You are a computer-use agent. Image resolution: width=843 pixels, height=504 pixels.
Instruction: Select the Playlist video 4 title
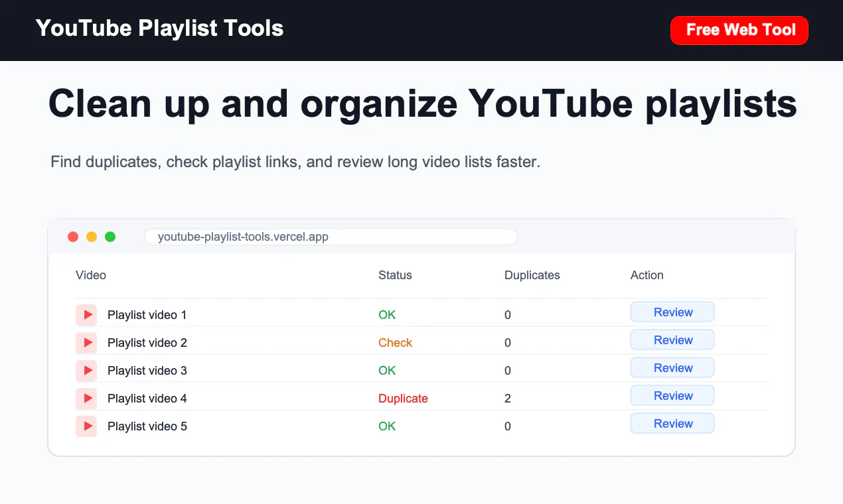coord(147,399)
